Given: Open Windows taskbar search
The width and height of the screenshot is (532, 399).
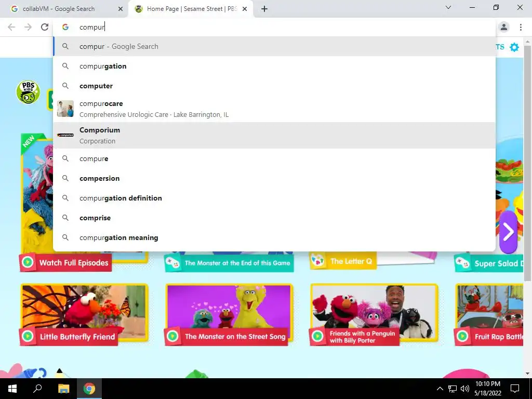Looking at the screenshot, I should tap(37, 389).
